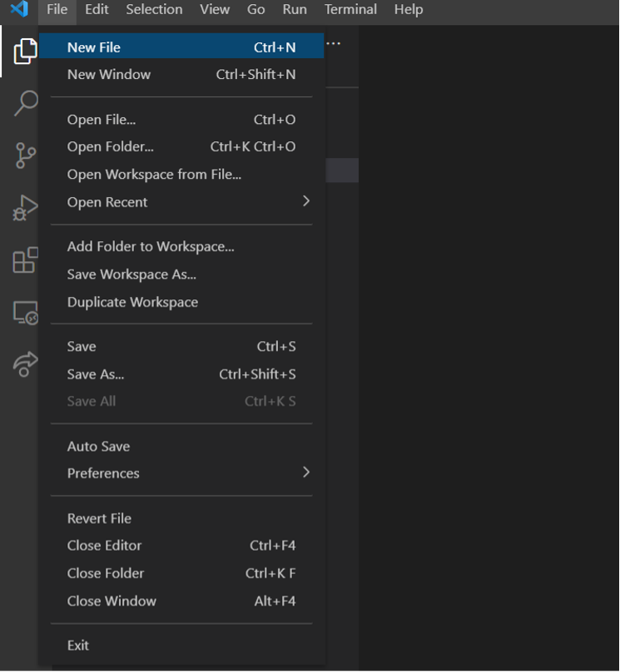Expand the Preferences submenu
This screenshot has height=672, width=620.
[181, 473]
